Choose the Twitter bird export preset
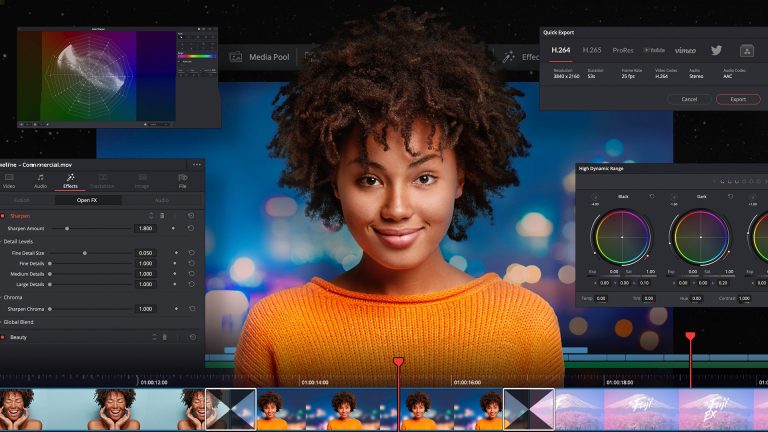This screenshot has height=432, width=768. click(716, 50)
